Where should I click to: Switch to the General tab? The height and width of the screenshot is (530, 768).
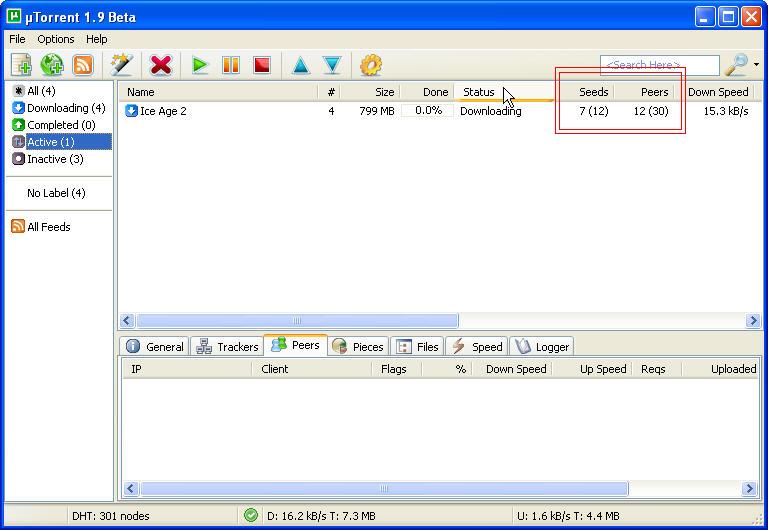[155, 347]
